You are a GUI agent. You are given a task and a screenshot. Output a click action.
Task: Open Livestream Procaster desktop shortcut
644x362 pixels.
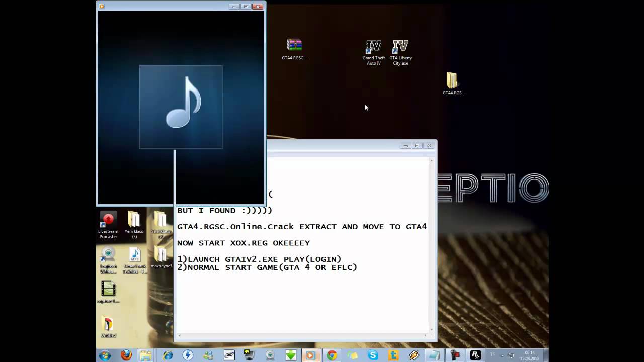(x=108, y=225)
